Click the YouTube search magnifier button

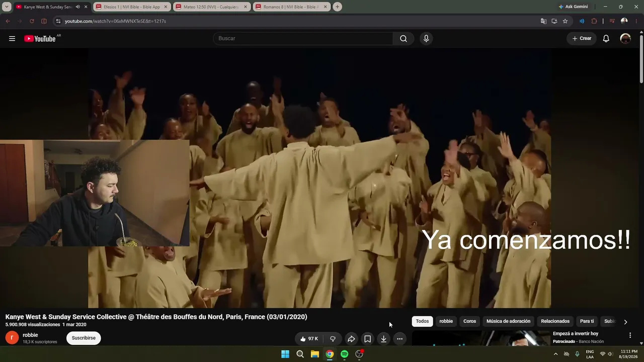(404, 39)
